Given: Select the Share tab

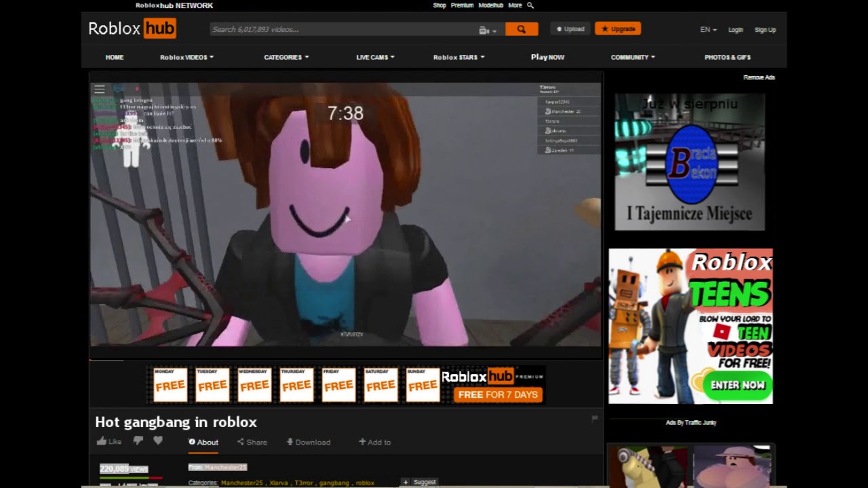Looking at the screenshot, I should [252, 442].
